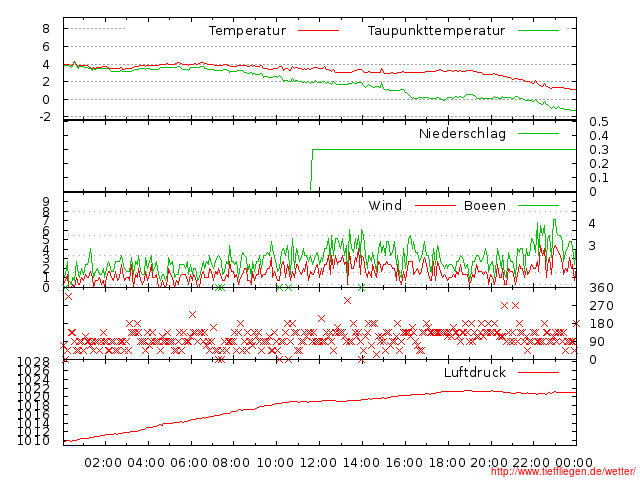Click the temperature axis value -2
The width and height of the screenshot is (640, 480).
45,117
